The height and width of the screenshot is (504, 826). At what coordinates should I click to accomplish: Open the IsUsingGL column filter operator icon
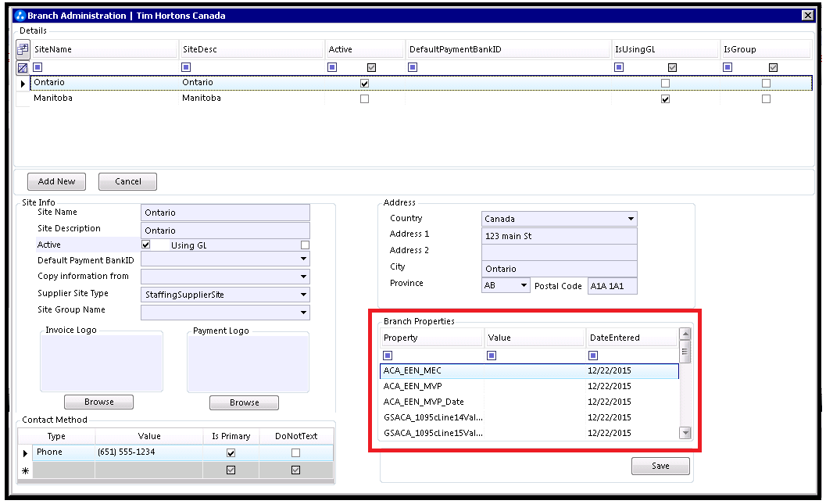point(619,67)
